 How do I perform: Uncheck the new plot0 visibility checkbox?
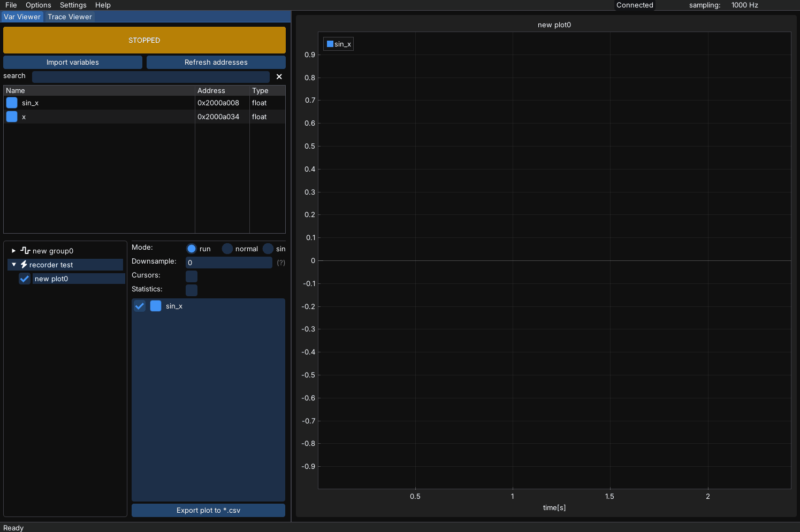tap(25, 279)
